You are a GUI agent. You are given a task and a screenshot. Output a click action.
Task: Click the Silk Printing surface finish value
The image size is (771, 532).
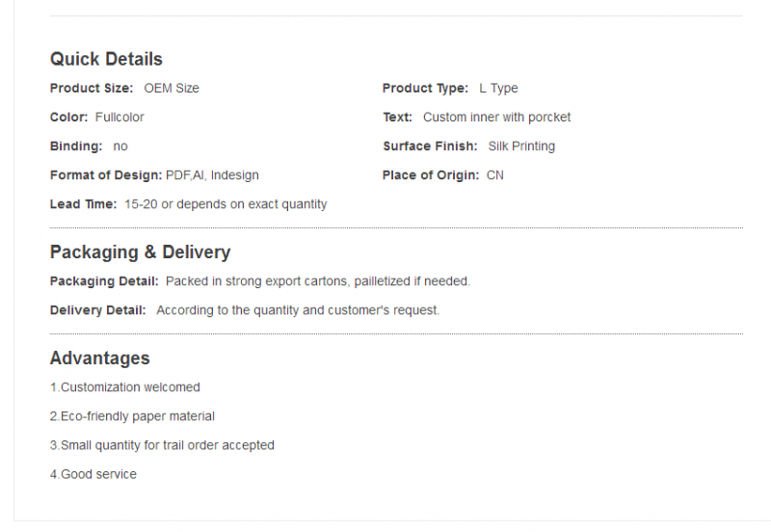521,146
